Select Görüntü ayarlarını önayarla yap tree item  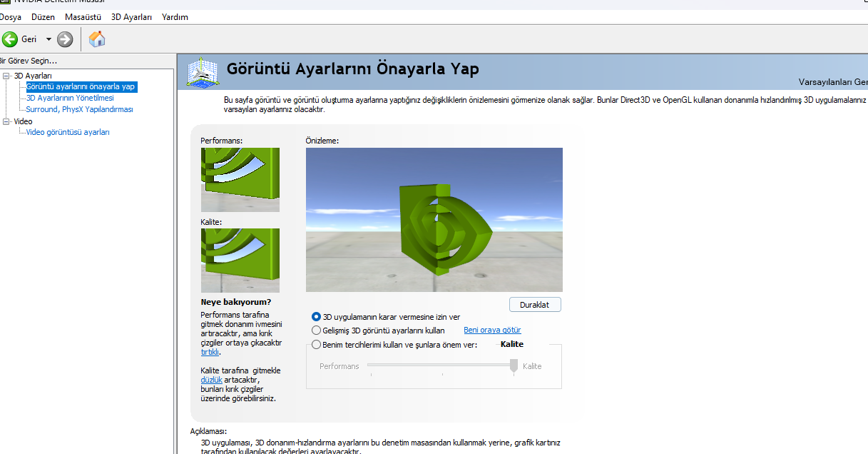point(81,86)
